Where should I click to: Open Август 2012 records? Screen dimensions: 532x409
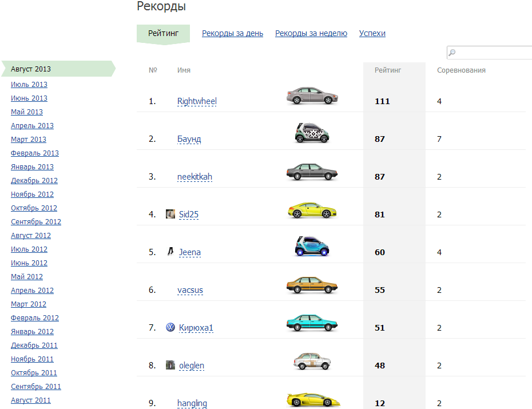click(31, 235)
